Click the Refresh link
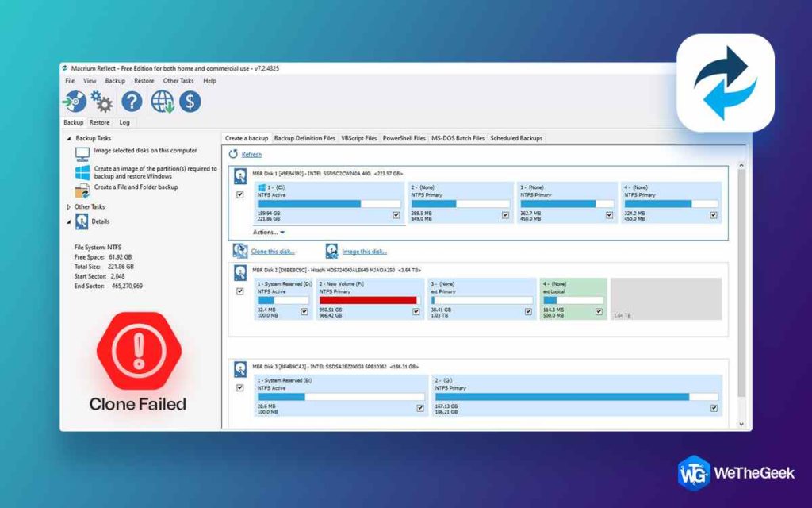The height and width of the screenshot is (508, 812). [250, 154]
